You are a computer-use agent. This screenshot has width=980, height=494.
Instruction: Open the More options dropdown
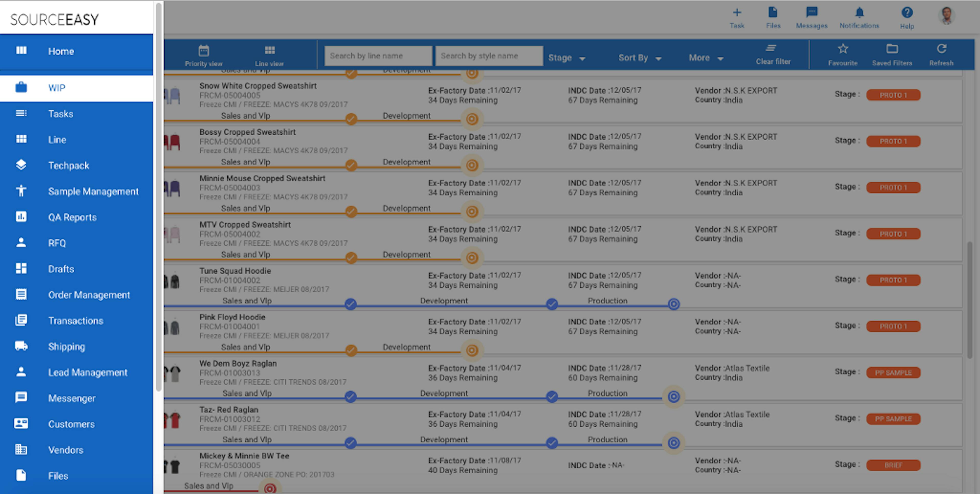tap(705, 57)
